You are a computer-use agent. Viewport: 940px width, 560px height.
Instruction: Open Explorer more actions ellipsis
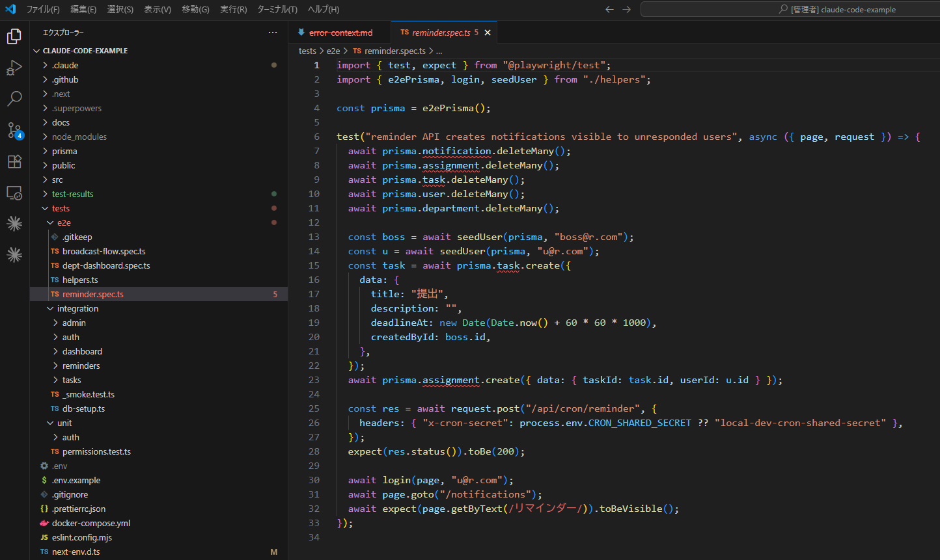tap(273, 33)
